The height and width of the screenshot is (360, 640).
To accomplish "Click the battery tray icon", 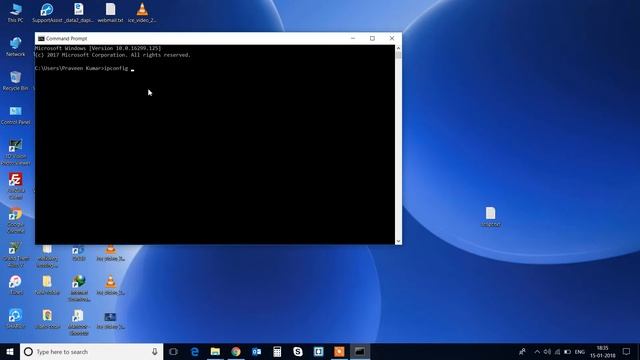I will (x=568, y=351).
